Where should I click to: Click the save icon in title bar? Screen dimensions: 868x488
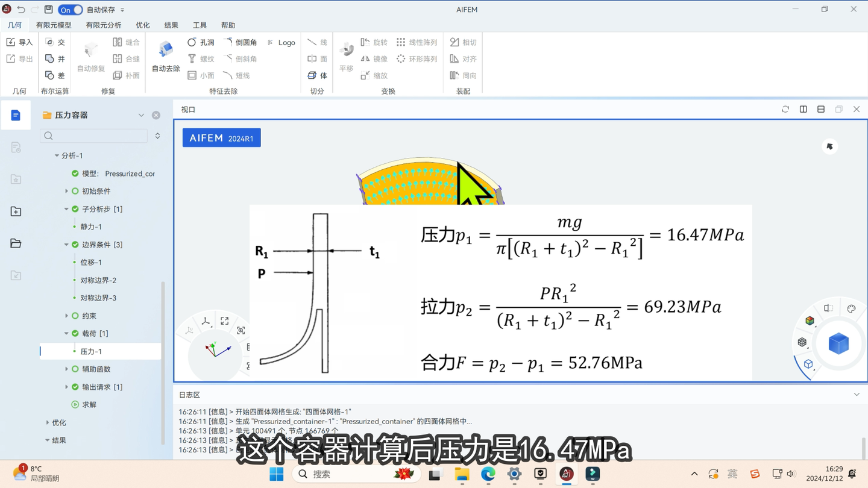pos(48,10)
